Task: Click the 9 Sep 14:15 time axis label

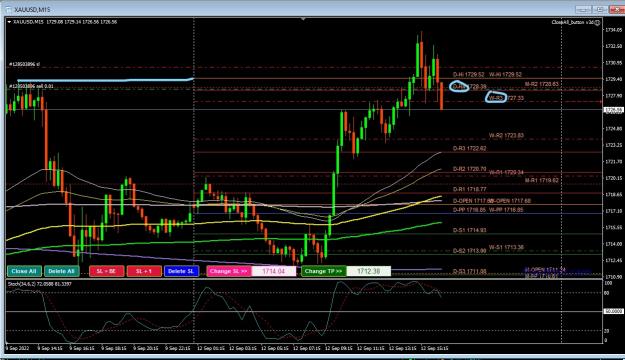Action: point(50,348)
